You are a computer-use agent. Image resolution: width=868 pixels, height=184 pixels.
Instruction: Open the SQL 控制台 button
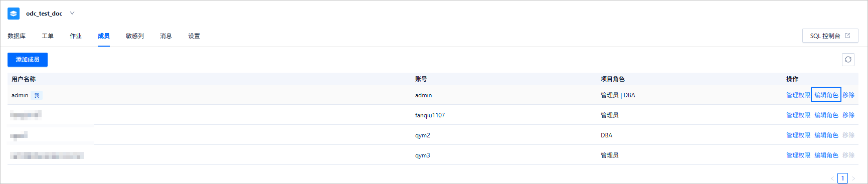(x=830, y=36)
